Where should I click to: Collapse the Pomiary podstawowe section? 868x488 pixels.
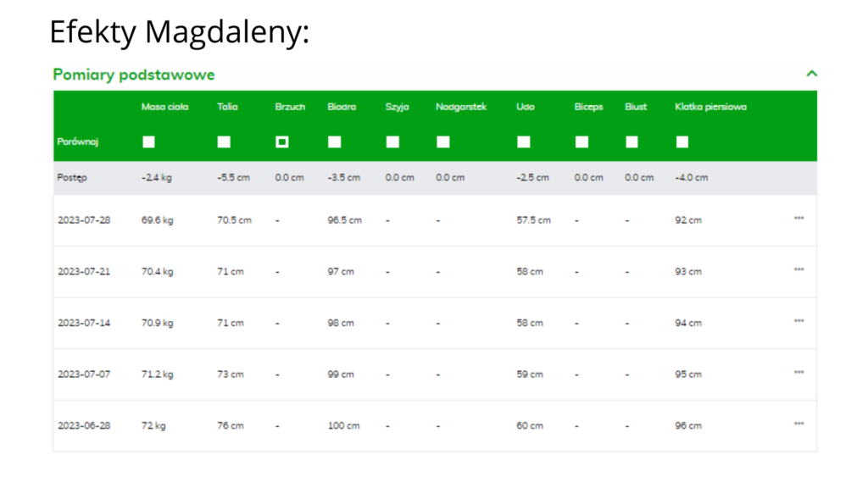pyautogui.click(x=811, y=75)
